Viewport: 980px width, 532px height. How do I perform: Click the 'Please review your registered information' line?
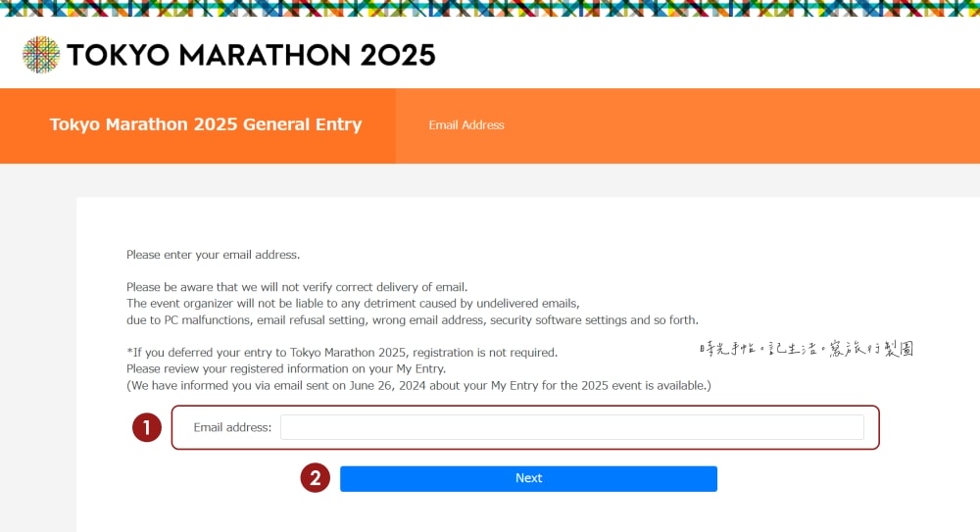coord(286,368)
